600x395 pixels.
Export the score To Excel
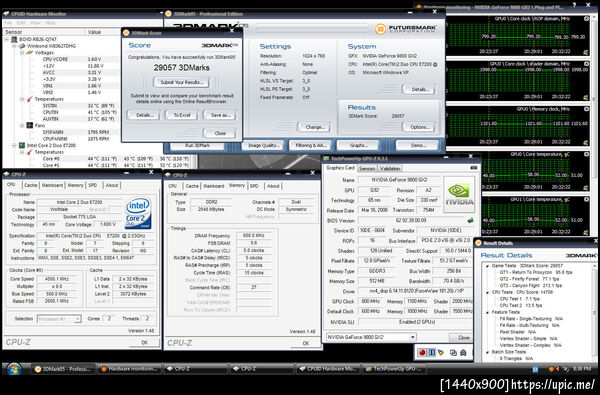181,115
